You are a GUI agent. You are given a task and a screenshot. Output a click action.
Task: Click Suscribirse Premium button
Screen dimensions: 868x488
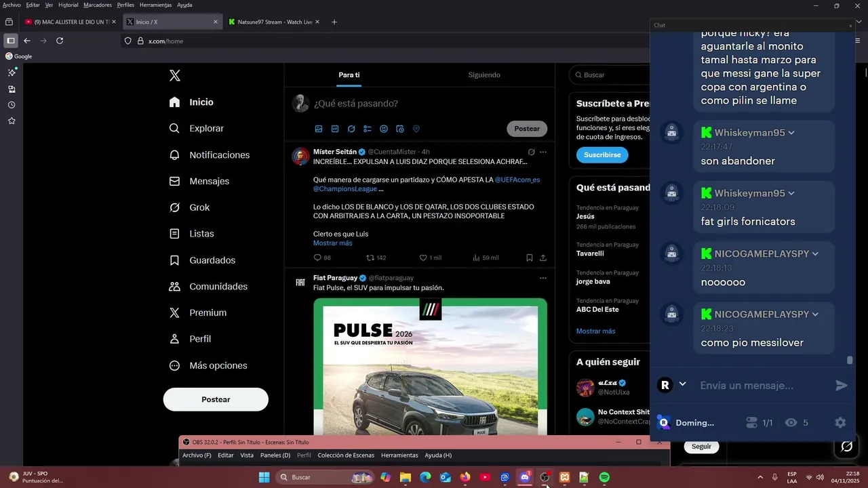pos(602,155)
